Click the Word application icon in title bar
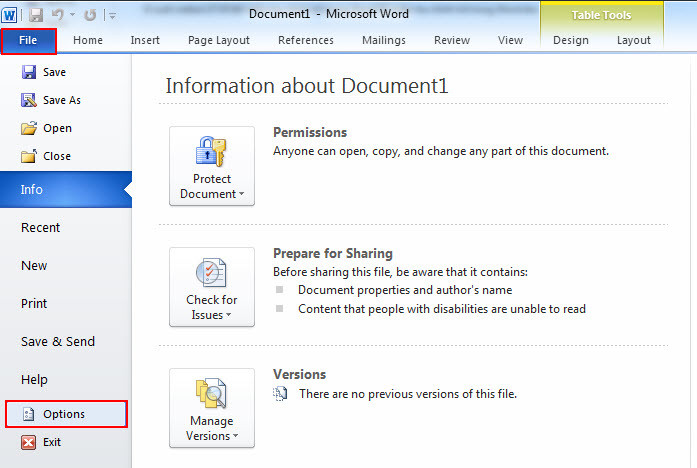The width and height of the screenshot is (697, 468). click(x=9, y=15)
